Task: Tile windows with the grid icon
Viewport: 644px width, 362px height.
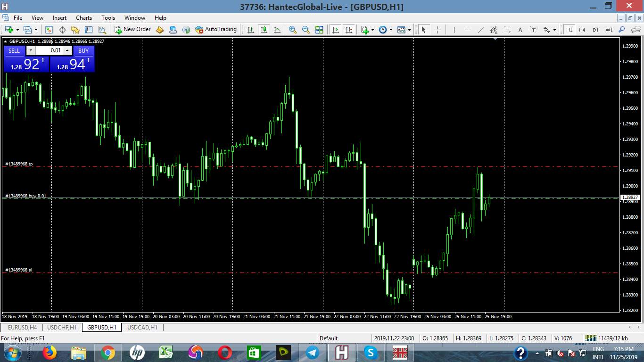Action: [x=319, y=30]
